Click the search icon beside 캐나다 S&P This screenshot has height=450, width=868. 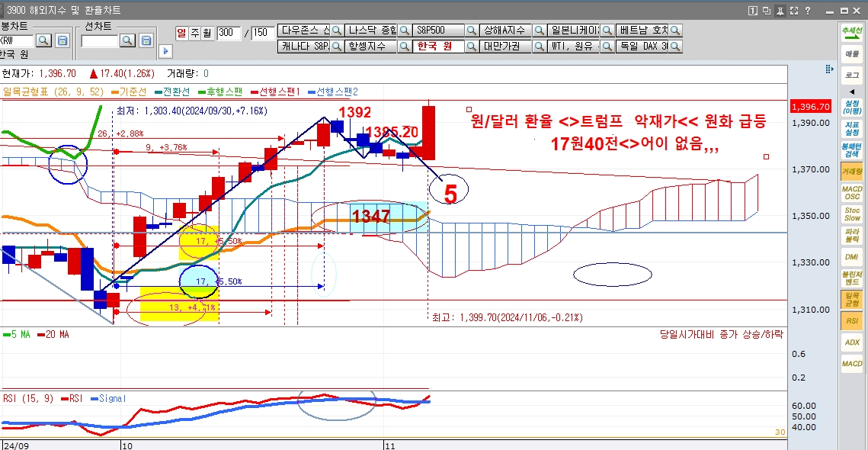[x=337, y=47]
